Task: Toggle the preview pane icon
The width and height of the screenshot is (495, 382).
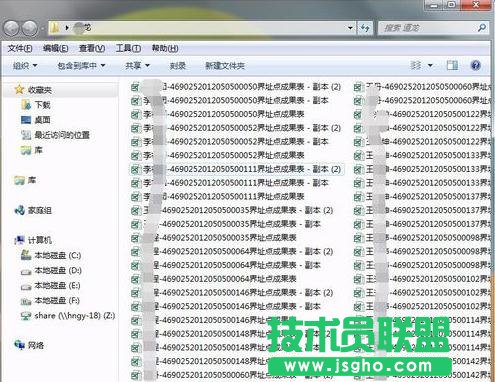Action: 452,65
